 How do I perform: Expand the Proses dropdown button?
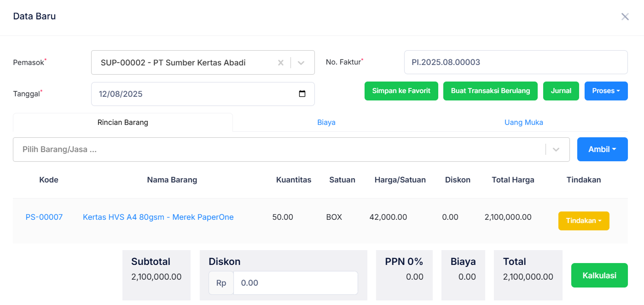click(x=606, y=91)
